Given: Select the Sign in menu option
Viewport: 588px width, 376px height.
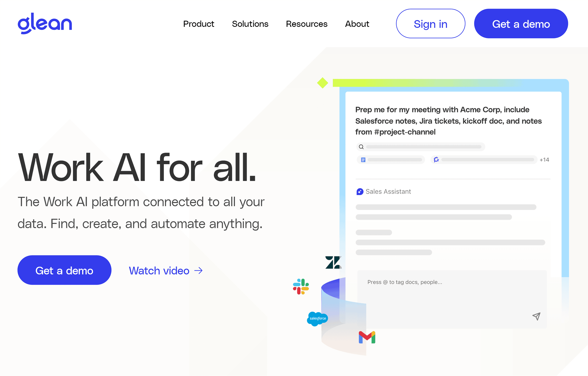Looking at the screenshot, I should point(429,24).
